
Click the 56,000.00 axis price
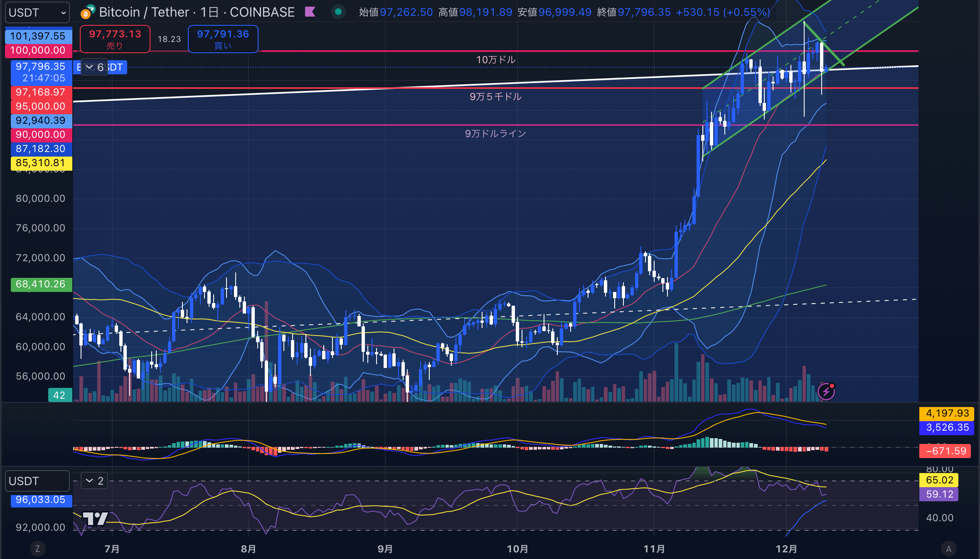(x=40, y=376)
